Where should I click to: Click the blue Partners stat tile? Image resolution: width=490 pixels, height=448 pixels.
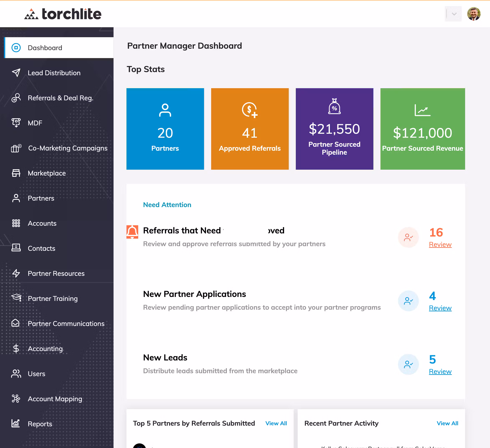tap(165, 129)
